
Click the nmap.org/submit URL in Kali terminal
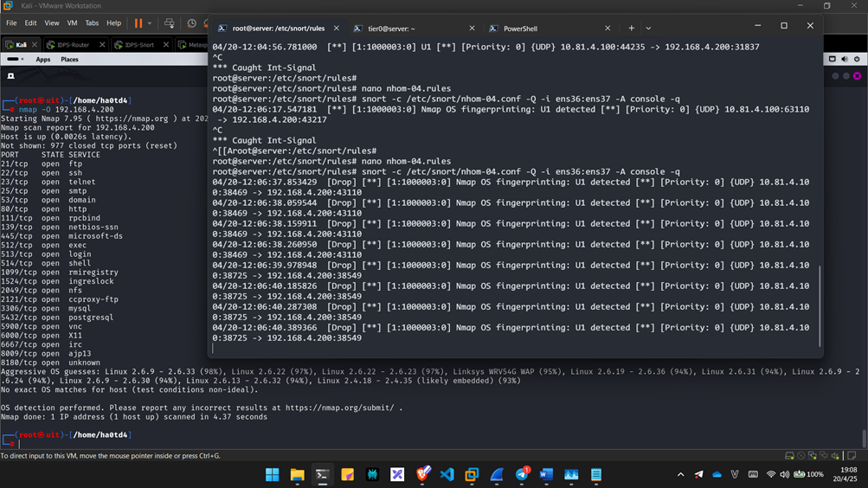click(x=340, y=408)
